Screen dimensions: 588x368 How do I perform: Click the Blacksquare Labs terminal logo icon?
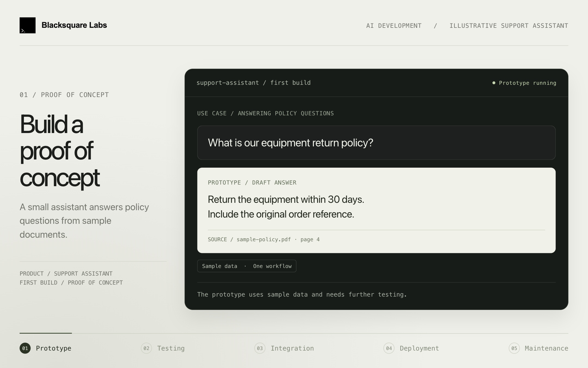[x=27, y=25]
